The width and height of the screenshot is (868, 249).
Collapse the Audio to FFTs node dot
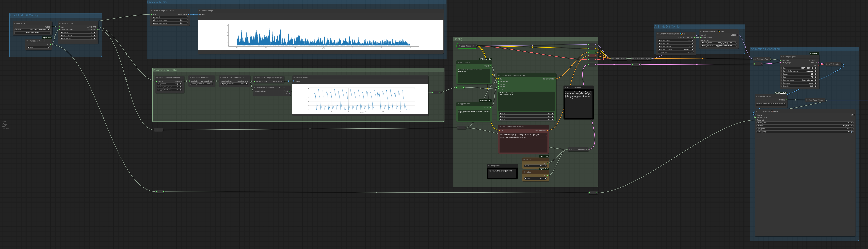tap(60, 23)
